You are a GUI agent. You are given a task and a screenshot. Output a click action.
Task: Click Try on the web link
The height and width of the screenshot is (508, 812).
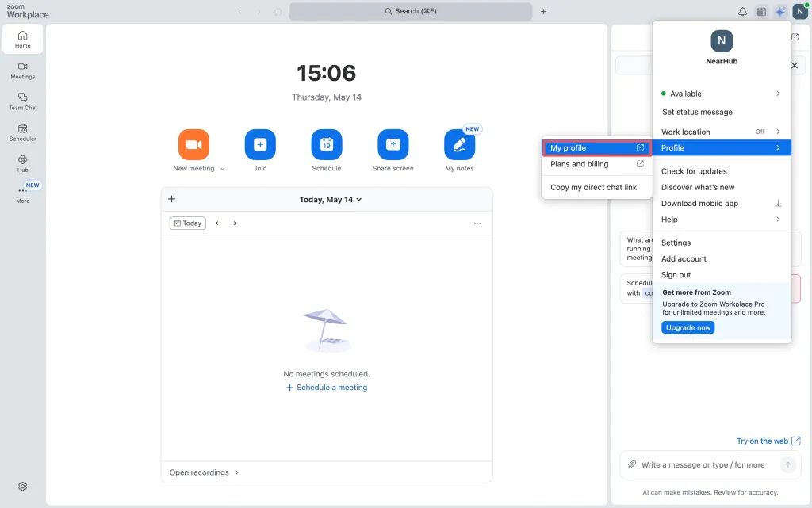click(768, 441)
